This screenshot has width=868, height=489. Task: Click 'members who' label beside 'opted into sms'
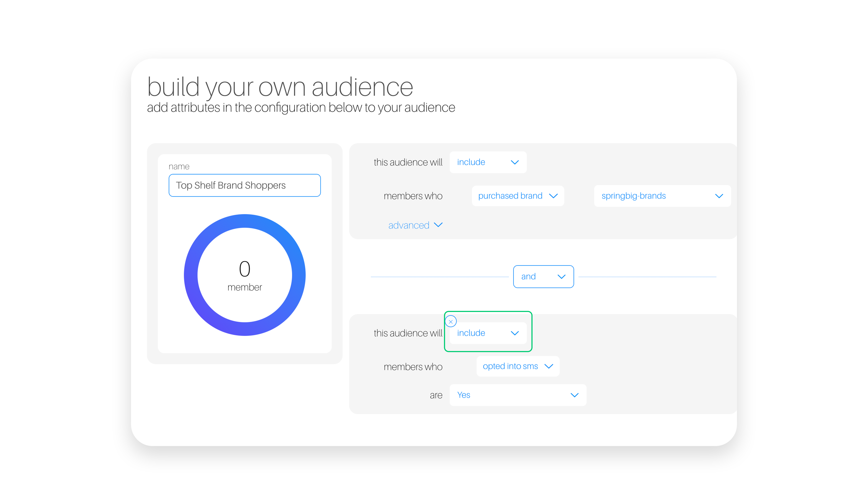click(413, 367)
